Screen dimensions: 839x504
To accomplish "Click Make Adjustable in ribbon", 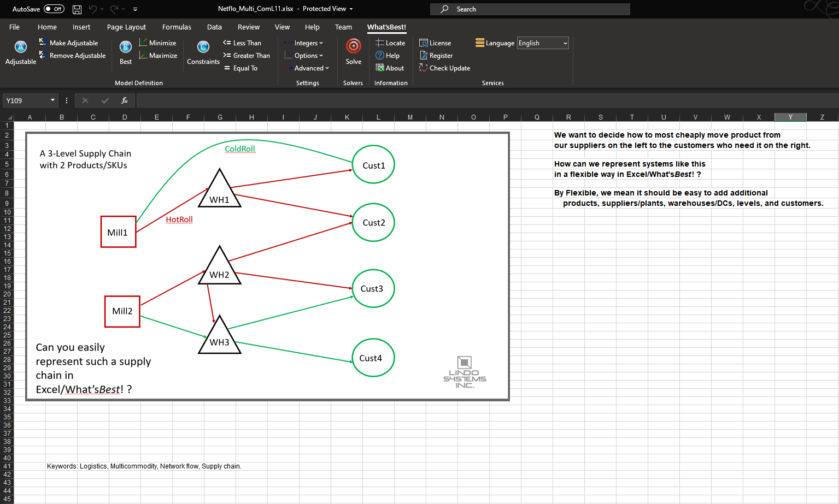I will tap(69, 43).
